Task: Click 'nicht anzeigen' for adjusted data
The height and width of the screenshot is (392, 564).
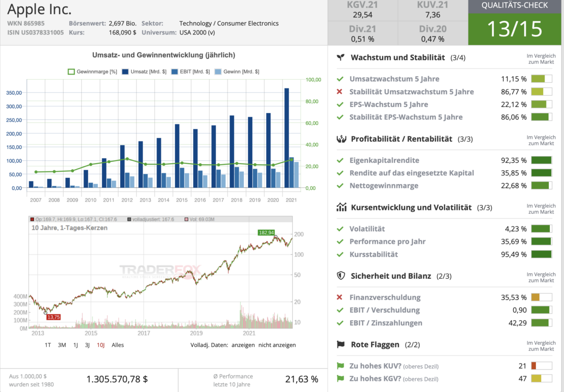Action: (x=277, y=345)
